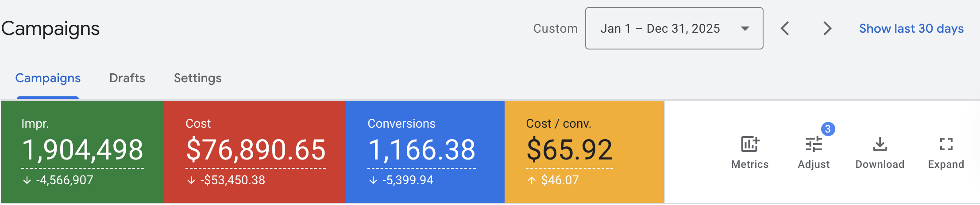Click the Adjust sliders icon
Screen dimensions: 980x205
pyautogui.click(x=814, y=144)
